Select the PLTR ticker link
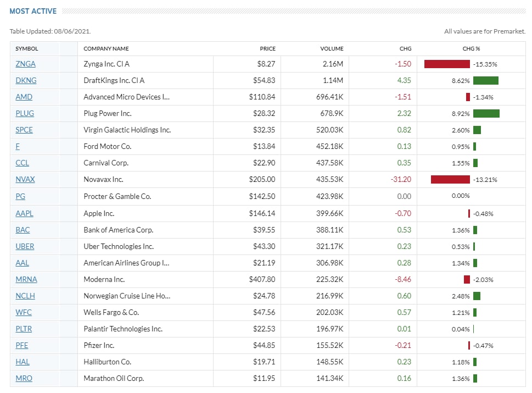 [24, 329]
